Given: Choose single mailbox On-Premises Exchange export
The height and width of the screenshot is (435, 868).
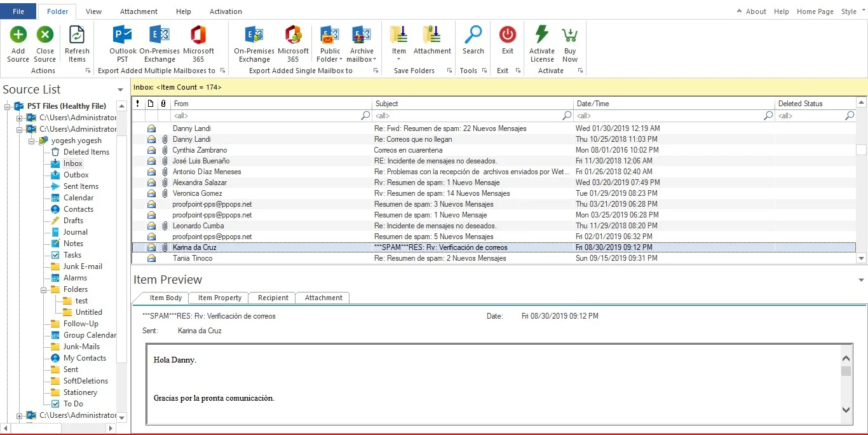Looking at the screenshot, I should pyautogui.click(x=254, y=43).
